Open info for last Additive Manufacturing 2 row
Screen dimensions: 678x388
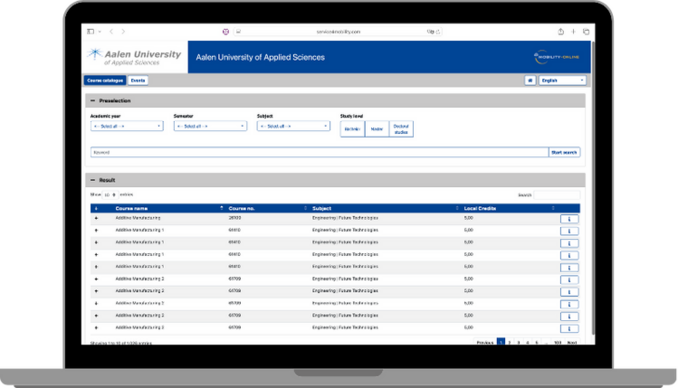[569, 329]
